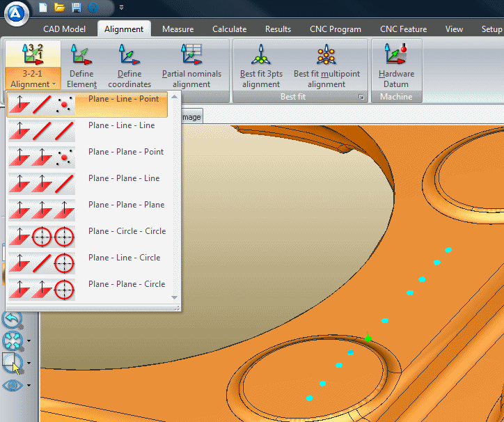Open Partial nominals alignment
This screenshot has height=422, width=504.
pos(191,65)
